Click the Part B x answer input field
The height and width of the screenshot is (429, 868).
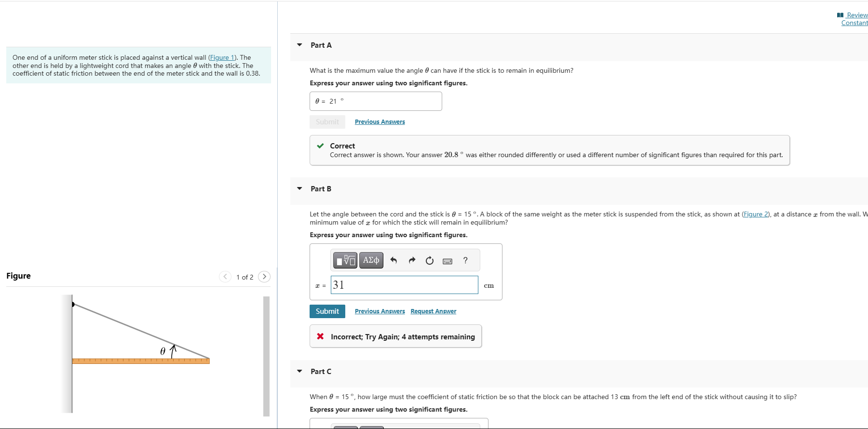point(405,285)
